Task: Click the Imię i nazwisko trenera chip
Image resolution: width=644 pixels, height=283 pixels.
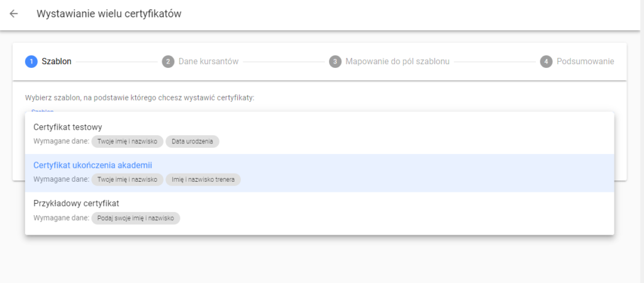Action: 203,179
